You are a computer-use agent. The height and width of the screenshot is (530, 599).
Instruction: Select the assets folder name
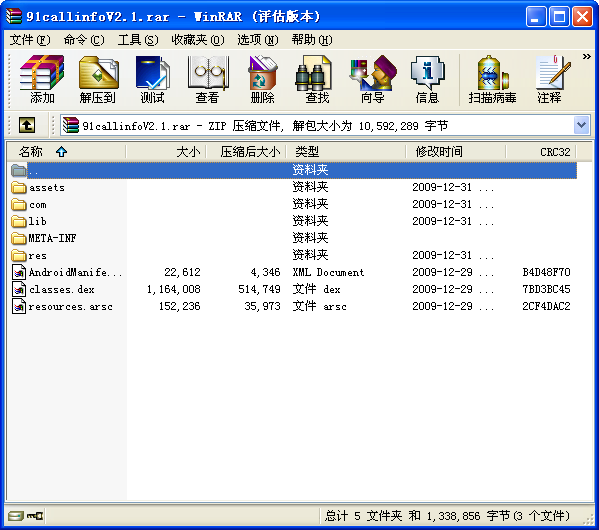pos(47,188)
